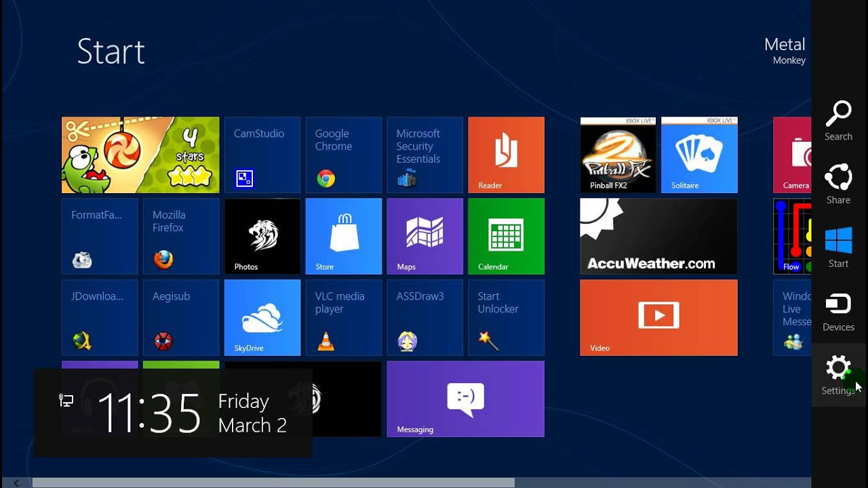Launch the Flow game tile
This screenshot has height=488, width=868.
792,237
